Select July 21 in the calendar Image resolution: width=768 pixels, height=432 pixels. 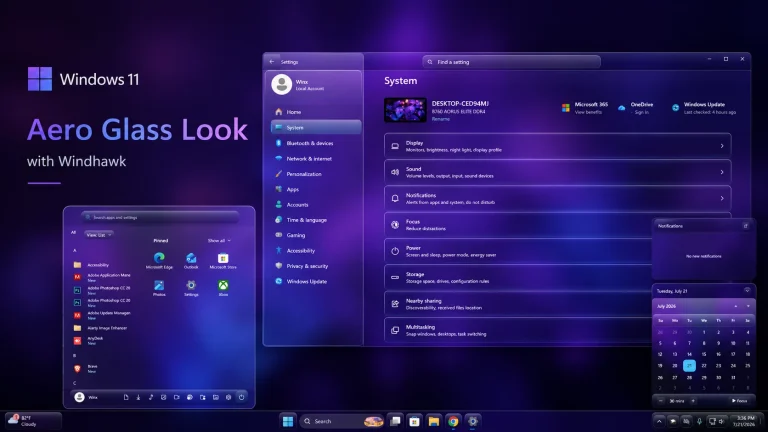(x=689, y=365)
